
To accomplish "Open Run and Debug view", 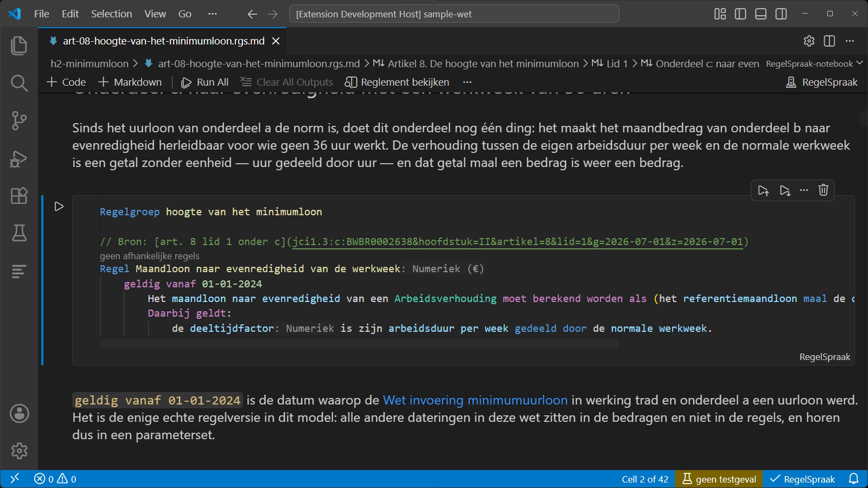I will point(19,158).
